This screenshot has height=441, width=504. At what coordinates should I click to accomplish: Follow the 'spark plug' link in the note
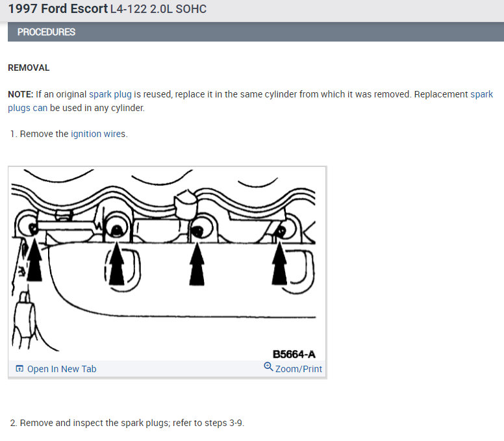[110, 94]
